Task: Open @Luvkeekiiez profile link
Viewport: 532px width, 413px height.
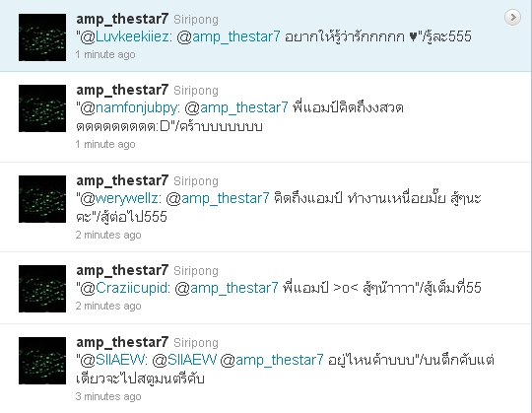Action: 124,36
